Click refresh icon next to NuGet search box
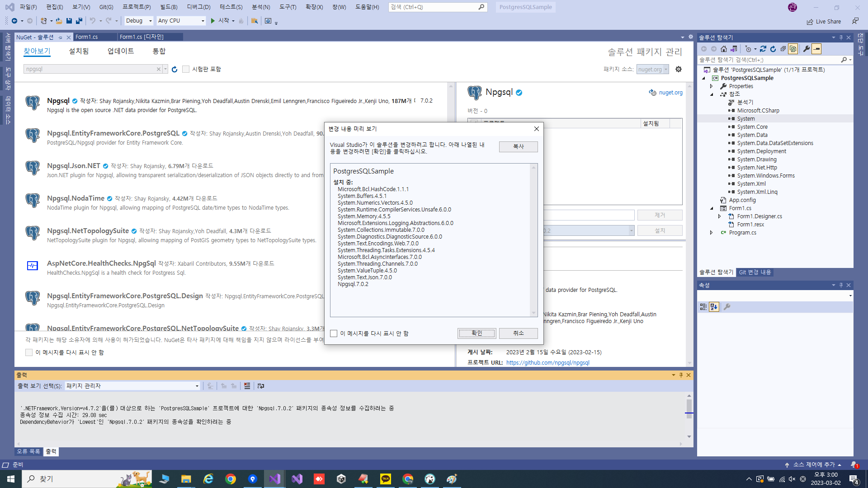 click(x=175, y=69)
